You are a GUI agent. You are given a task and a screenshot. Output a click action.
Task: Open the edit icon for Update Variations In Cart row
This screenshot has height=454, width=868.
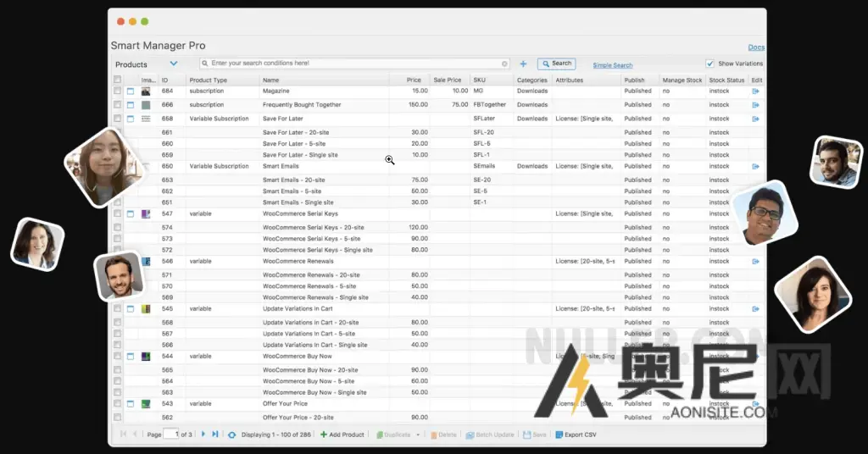[x=755, y=309]
